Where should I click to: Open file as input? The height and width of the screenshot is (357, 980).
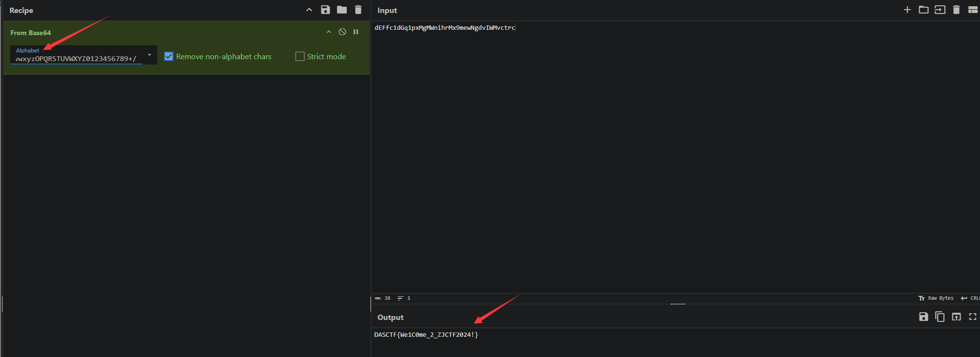click(940, 10)
